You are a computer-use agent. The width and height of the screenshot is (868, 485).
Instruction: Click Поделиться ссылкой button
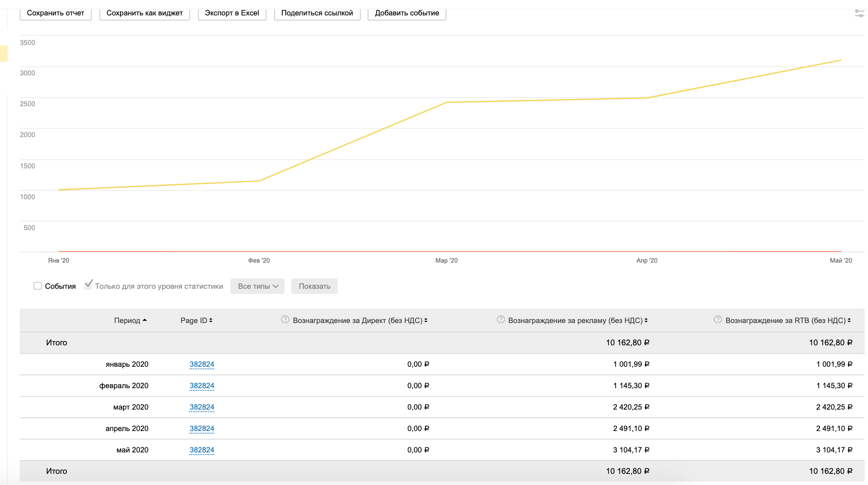[x=317, y=13]
